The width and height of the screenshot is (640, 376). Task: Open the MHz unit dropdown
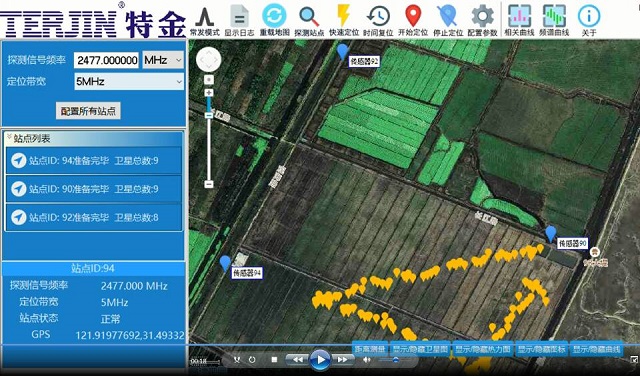click(x=163, y=60)
